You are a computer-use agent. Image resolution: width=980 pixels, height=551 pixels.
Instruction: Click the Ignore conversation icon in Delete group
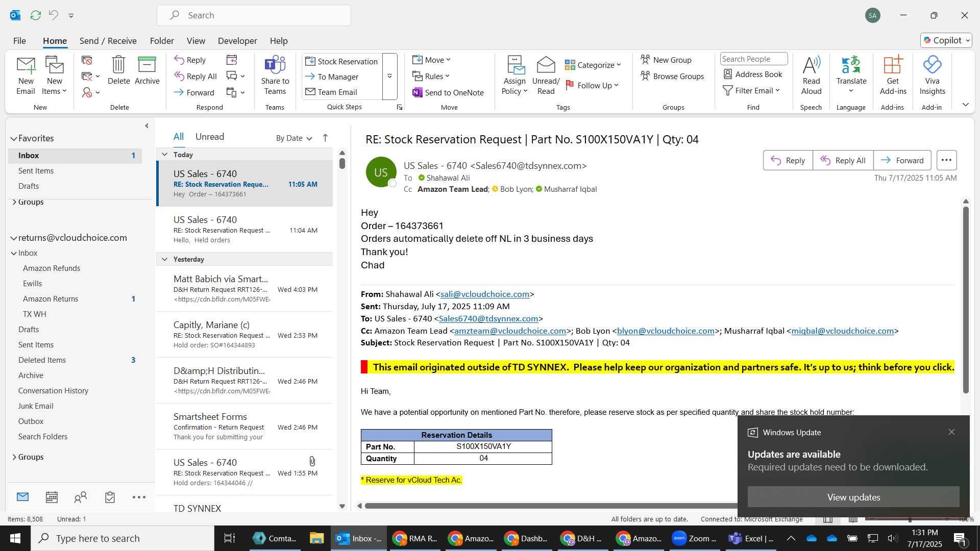pos(87,60)
